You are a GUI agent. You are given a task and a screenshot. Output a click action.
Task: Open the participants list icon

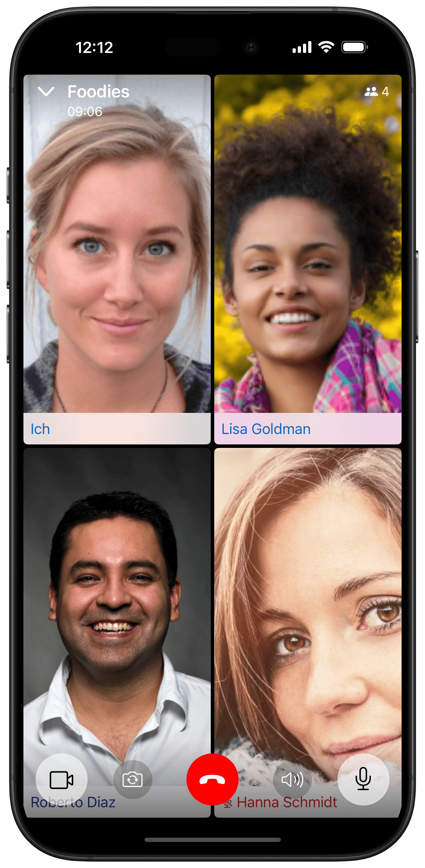tap(371, 92)
